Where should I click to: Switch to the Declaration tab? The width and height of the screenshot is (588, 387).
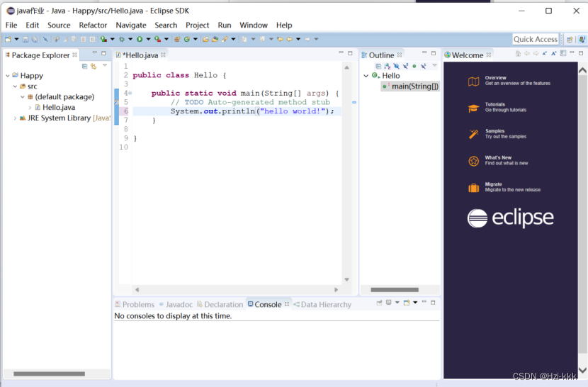tap(220, 304)
